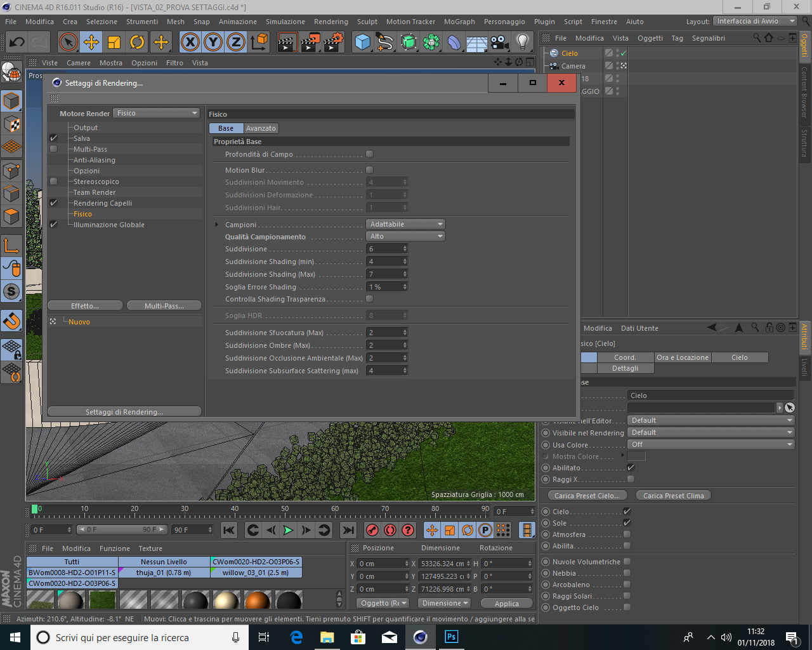Toggle the Z axis lock
This screenshot has width=812, height=650.
point(236,43)
